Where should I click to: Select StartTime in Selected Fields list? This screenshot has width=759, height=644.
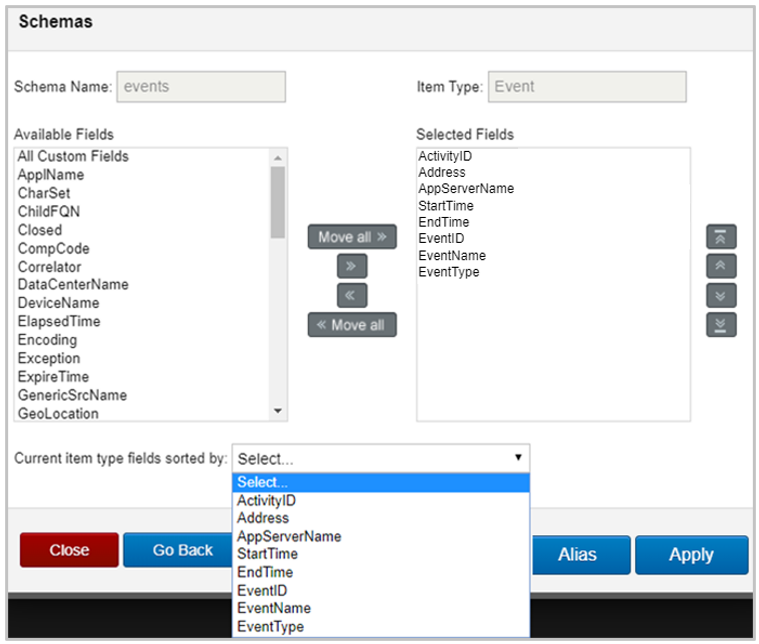[x=553, y=206]
